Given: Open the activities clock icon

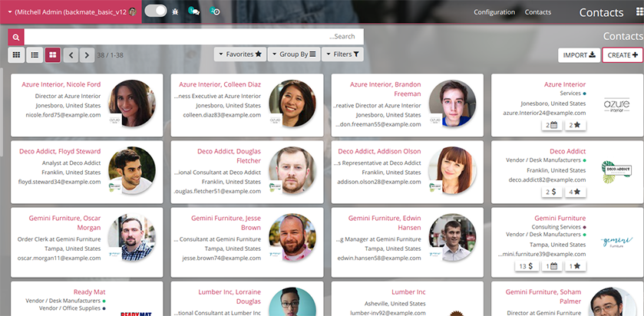Looking at the screenshot, I should click(x=215, y=11).
